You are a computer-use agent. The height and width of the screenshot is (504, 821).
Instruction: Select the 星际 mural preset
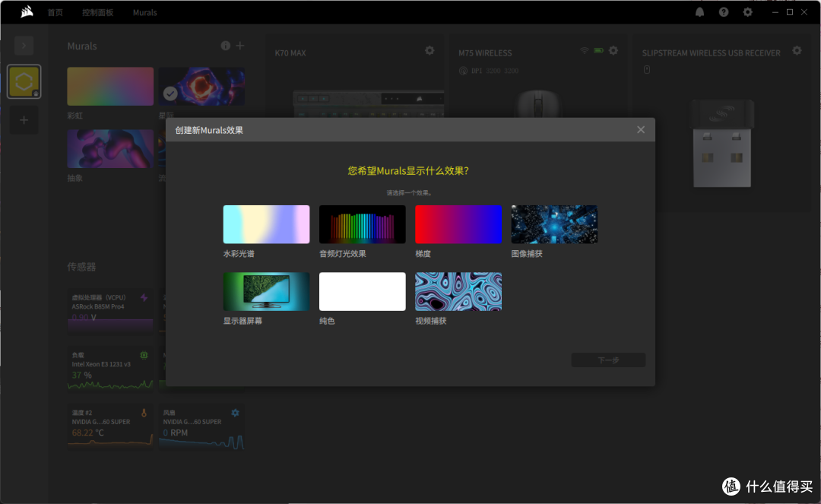click(201, 87)
